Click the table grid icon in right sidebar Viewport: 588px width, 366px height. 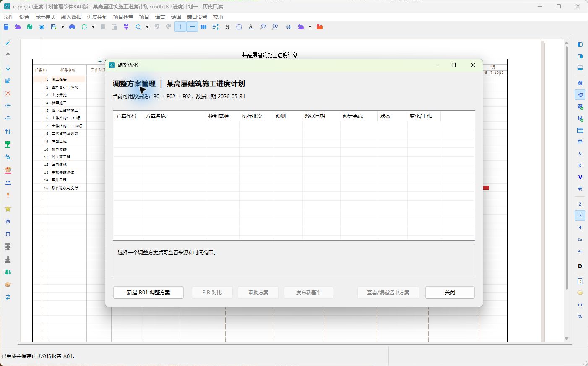(x=580, y=130)
